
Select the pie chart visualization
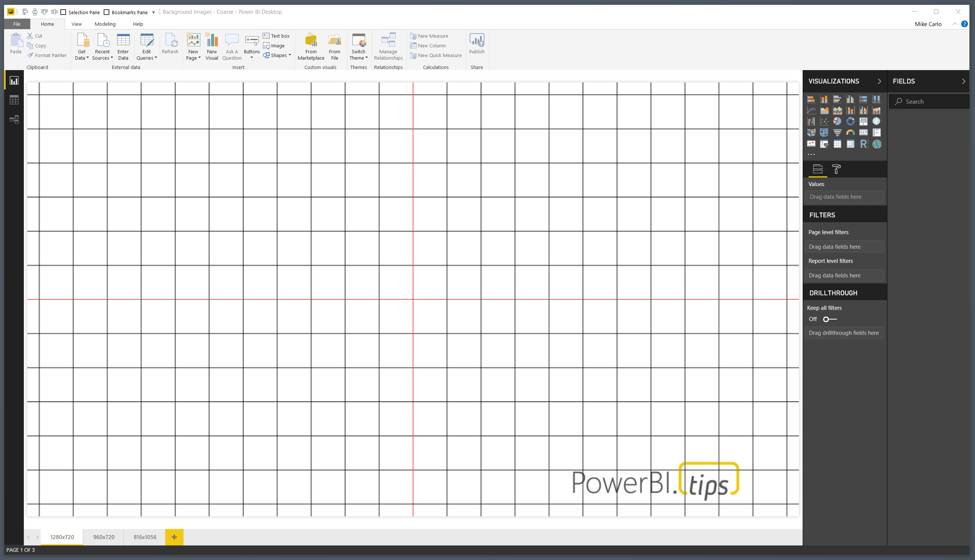[x=837, y=122]
